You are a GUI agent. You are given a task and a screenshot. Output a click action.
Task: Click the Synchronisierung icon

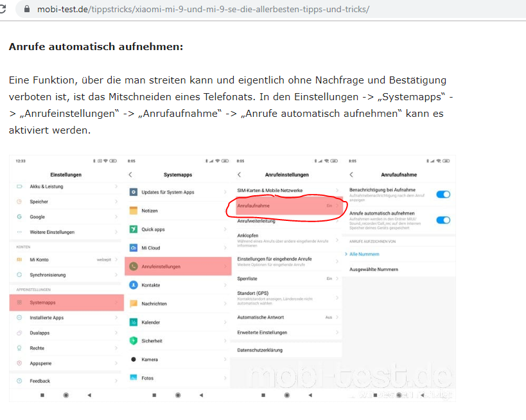coord(19,275)
